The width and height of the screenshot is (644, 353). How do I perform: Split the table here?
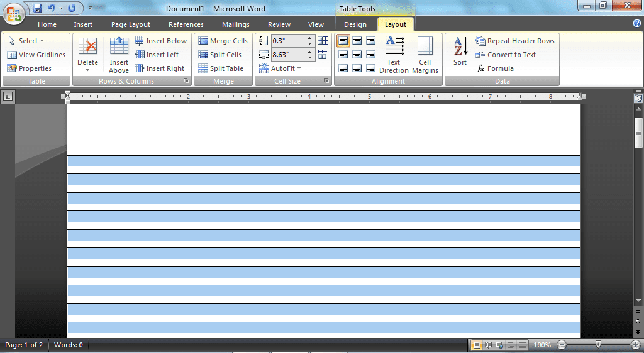pos(221,68)
